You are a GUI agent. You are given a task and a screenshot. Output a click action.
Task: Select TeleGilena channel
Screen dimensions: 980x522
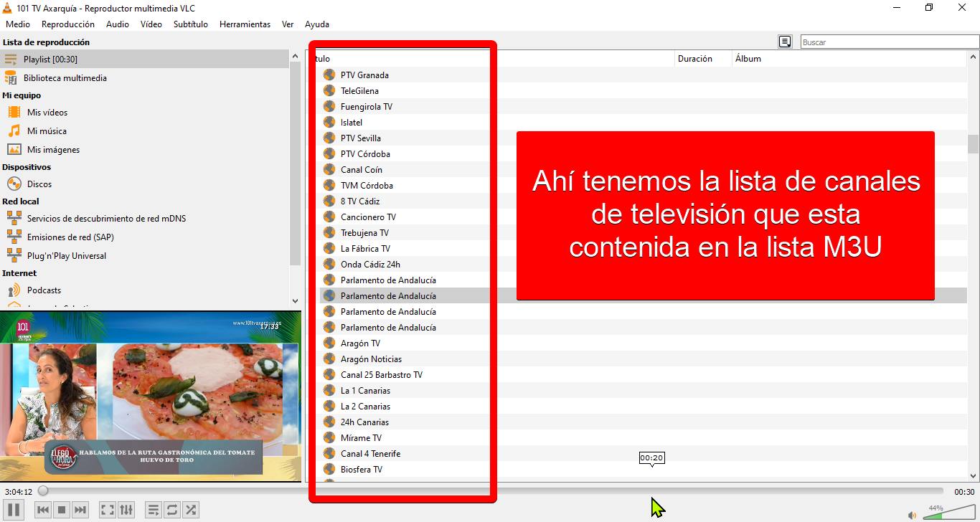(359, 90)
